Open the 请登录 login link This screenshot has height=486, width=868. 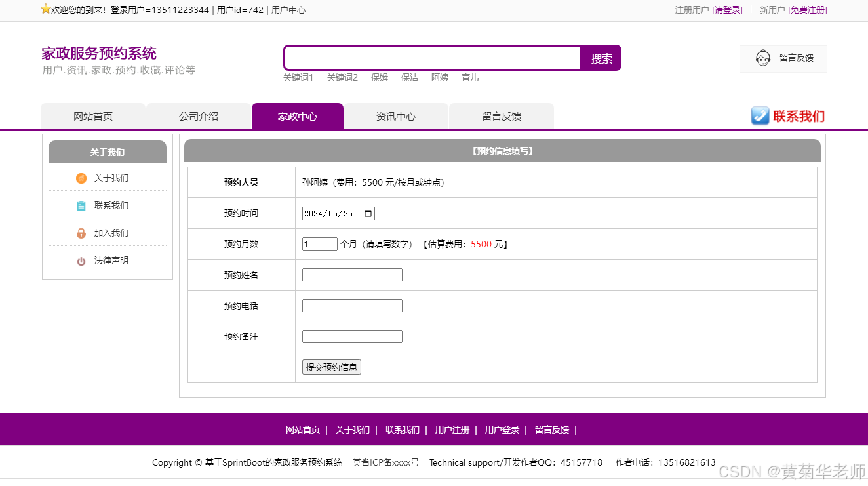pos(728,10)
